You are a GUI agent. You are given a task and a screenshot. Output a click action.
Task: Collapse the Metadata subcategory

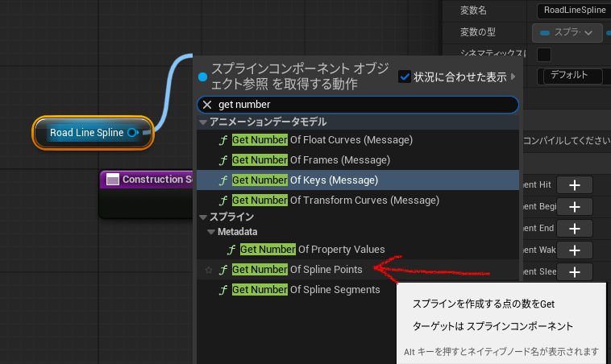point(211,232)
